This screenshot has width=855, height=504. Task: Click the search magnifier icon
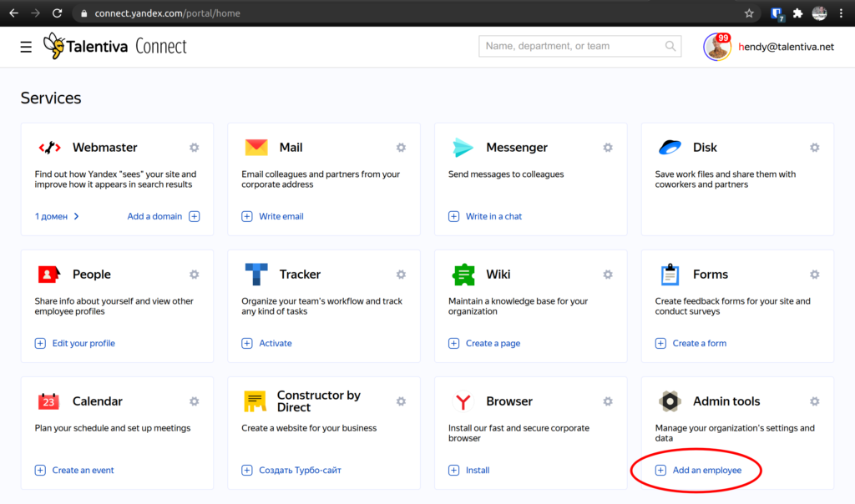pyautogui.click(x=670, y=47)
